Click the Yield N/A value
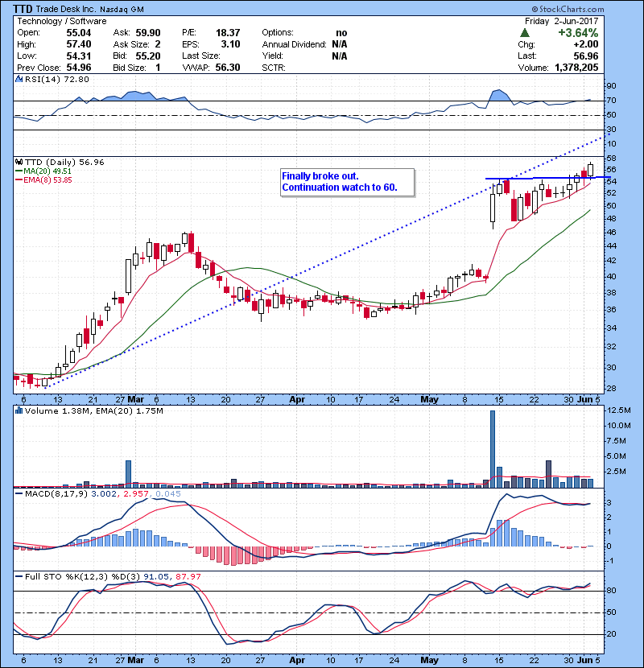The height and width of the screenshot is (668, 644). click(340, 56)
